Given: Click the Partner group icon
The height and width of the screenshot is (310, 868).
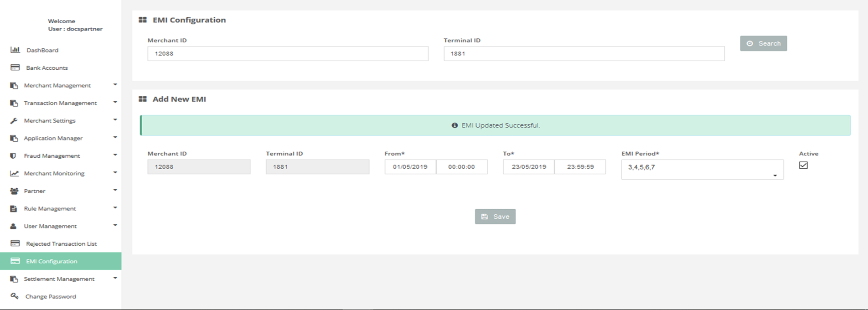Looking at the screenshot, I should pyautogui.click(x=14, y=191).
